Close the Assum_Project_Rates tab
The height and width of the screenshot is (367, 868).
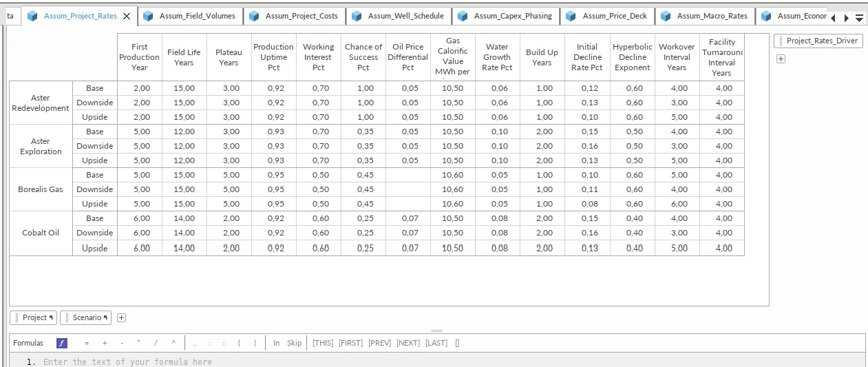click(x=126, y=16)
